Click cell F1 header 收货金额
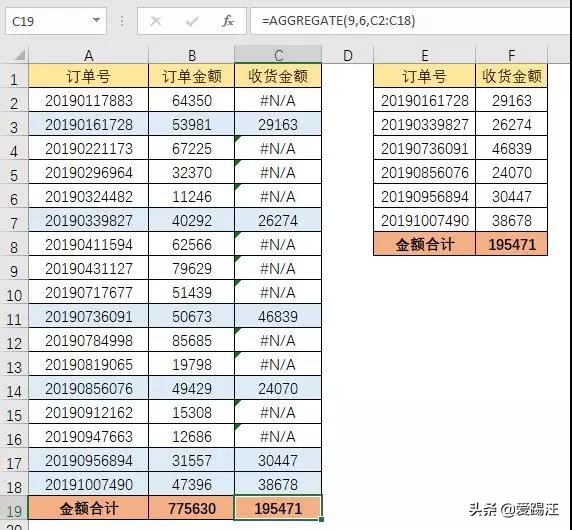This screenshot has height=530, width=572. 511,76
